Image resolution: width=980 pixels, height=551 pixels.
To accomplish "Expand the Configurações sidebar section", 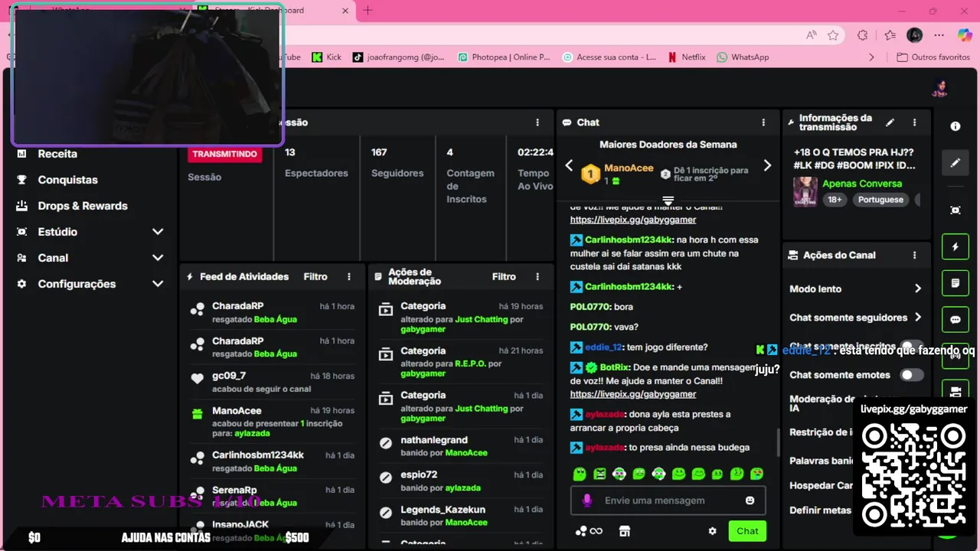I will coord(90,284).
